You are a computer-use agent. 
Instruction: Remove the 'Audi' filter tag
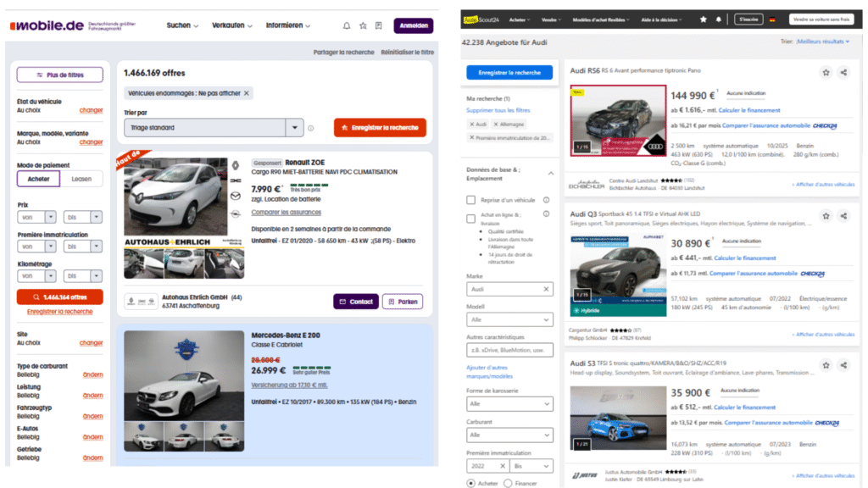pos(472,124)
